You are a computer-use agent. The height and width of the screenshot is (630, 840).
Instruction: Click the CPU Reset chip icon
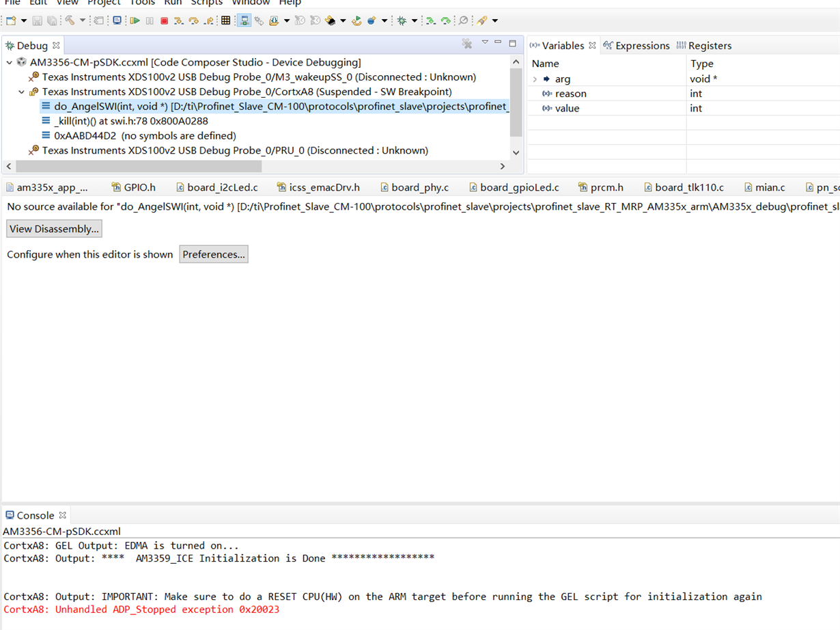(331, 20)
